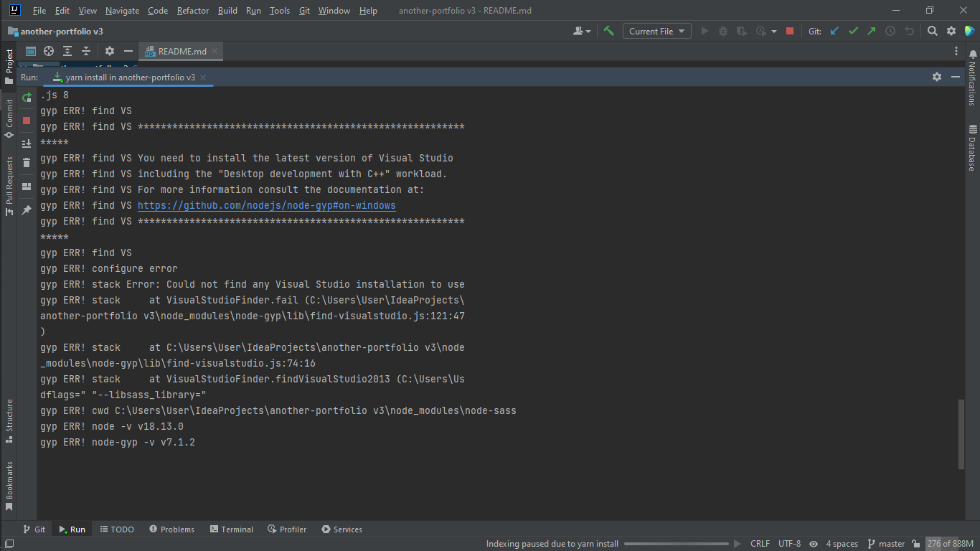Click memory indicator 276 of 888M

(x=950, y=544)
